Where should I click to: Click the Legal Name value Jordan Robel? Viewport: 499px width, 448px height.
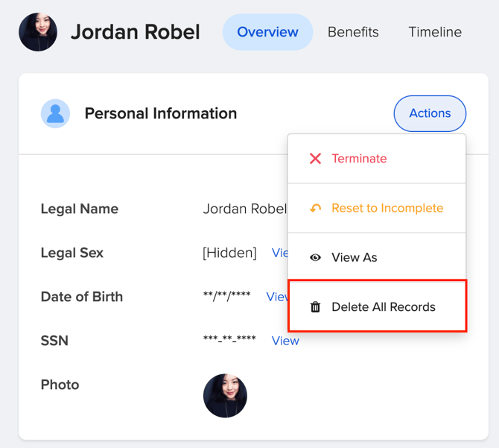tap(244, 209)
